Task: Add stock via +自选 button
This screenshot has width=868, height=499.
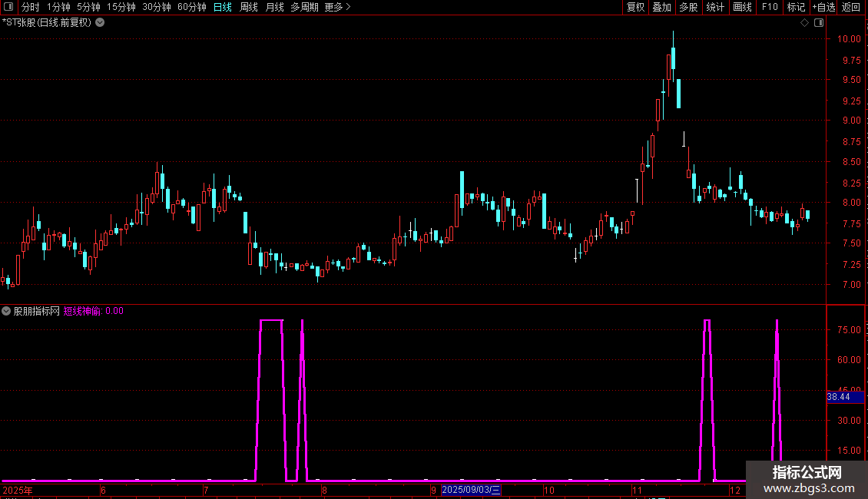Action: coord(823,7)
